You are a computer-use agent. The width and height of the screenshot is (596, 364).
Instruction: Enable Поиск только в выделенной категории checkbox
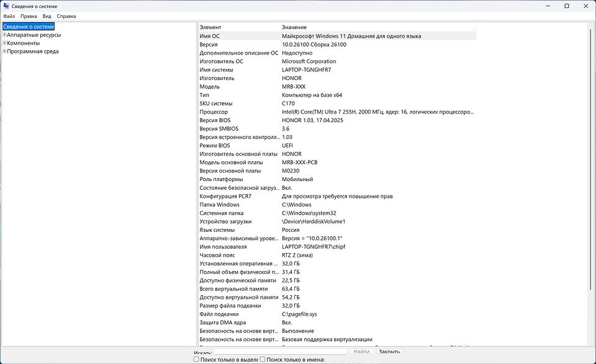click(x=197, y=359)
